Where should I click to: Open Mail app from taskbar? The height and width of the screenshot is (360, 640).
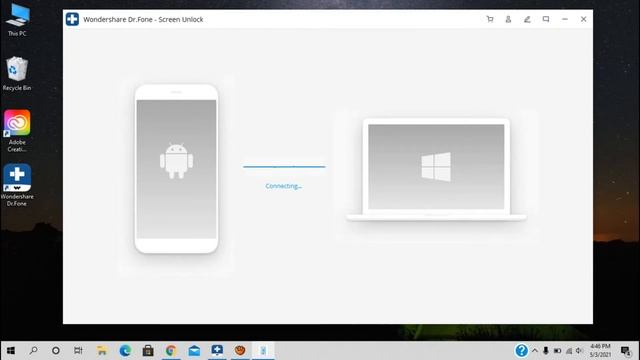194,351
